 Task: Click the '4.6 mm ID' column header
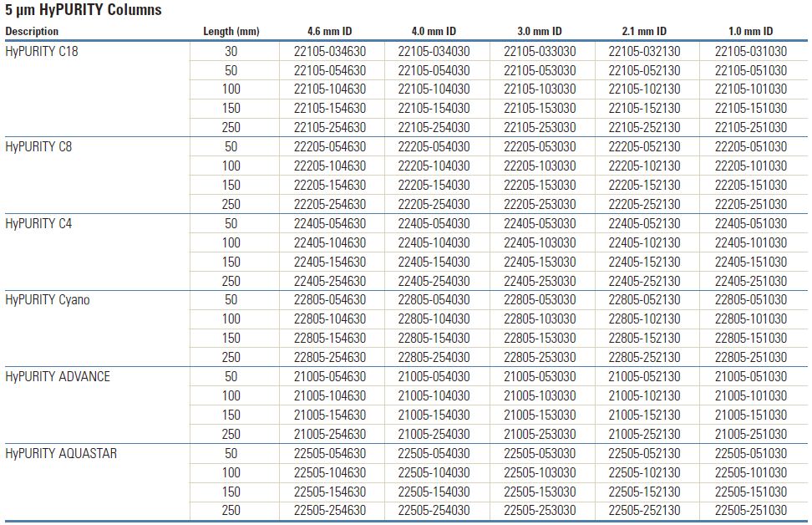pyautogui.click(x=329, y=31)
